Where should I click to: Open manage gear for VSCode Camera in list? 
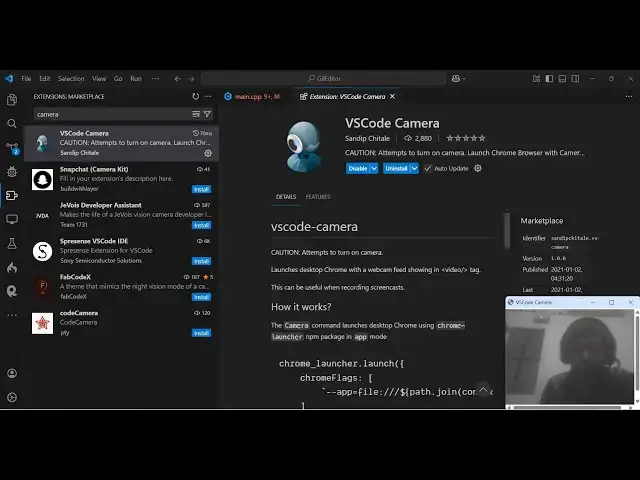click(208, 153)
